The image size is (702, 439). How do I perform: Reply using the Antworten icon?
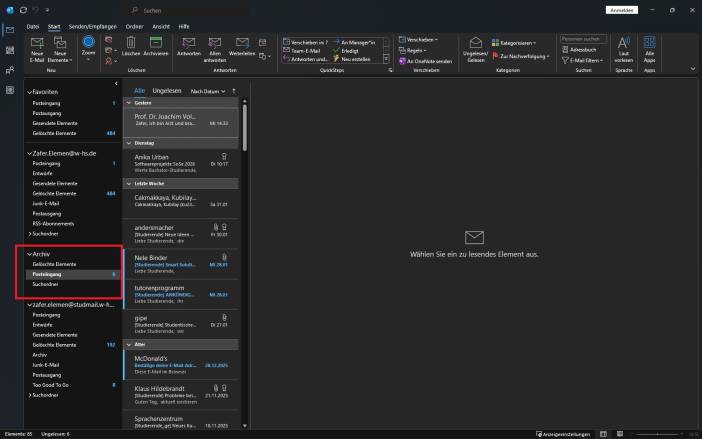[x=188, y=43]
